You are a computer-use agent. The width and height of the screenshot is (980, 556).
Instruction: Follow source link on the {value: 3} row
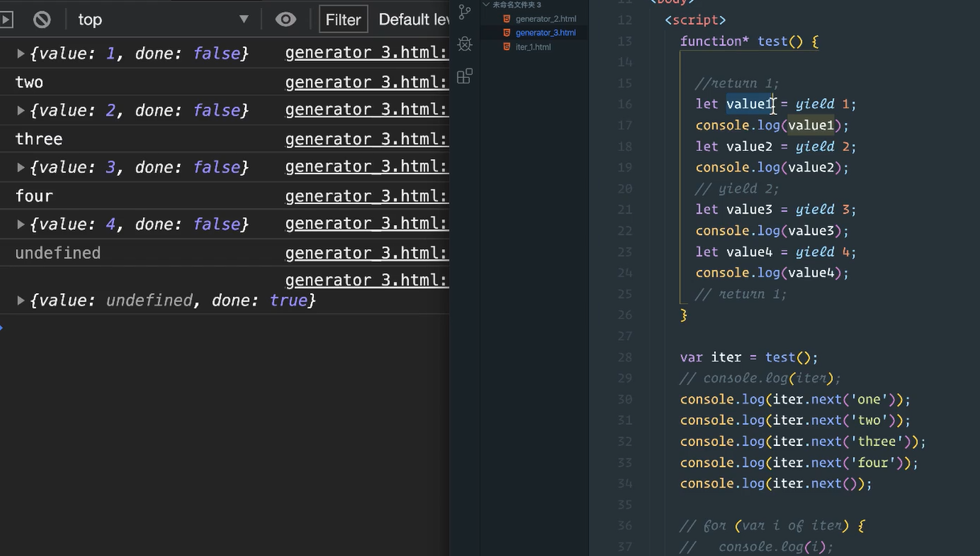pos(367,166)
